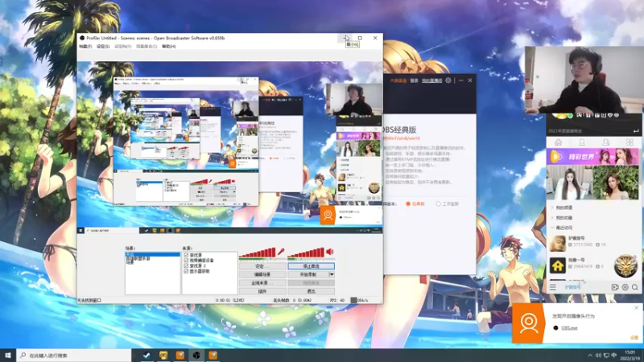Screen dimensions: 644x362
Task: Show hidden system tray icons
Action: click(x=590, y=356)
